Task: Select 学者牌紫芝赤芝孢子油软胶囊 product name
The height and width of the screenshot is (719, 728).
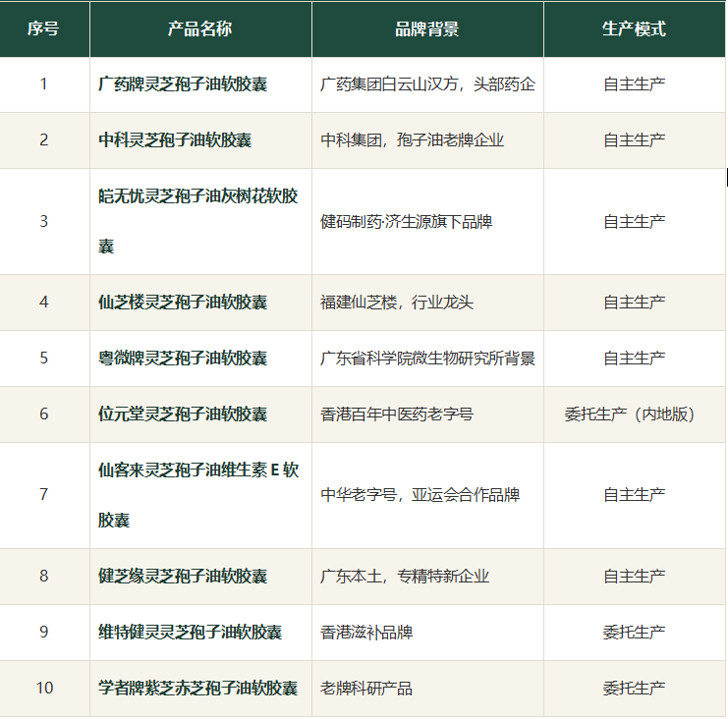Action: pos(198,688)
